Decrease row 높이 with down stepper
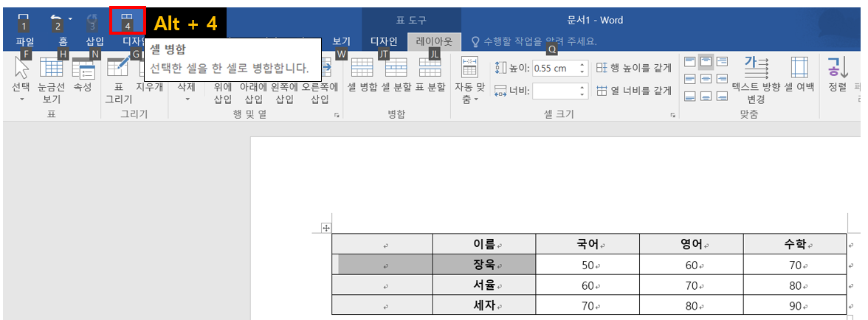Viewport: 868px width, 320px height. point(582,72)
